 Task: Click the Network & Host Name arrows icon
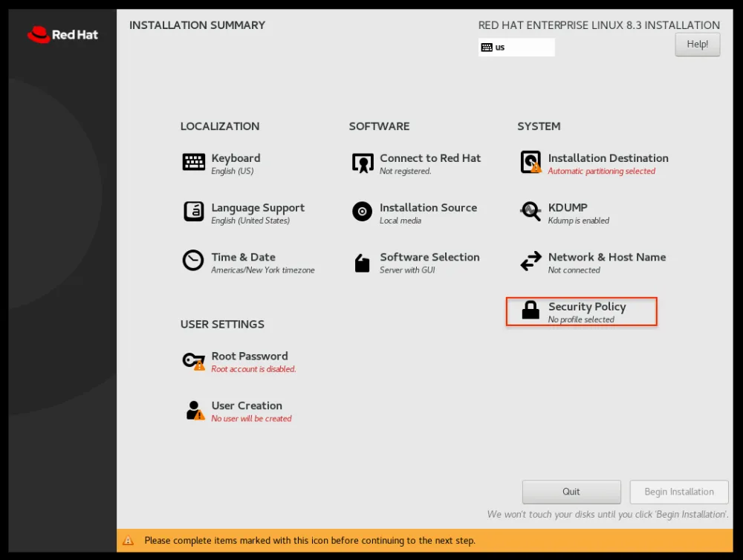531,261
